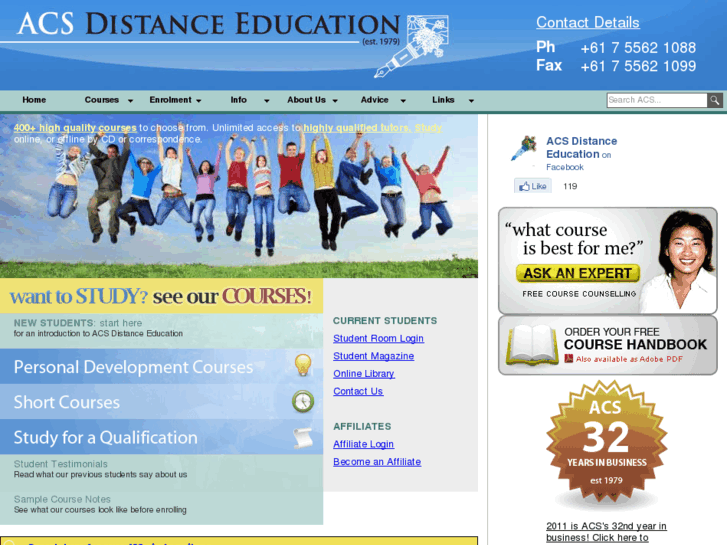
Task: Click the ACS 32 years in business badge
Action: pyautogui.click(x=606, y=443)
